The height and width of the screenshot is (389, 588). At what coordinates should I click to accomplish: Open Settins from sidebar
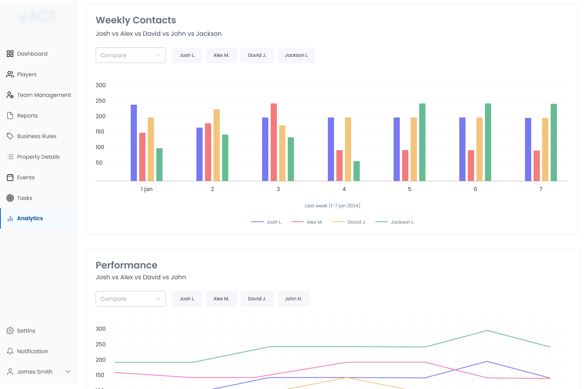pyautogui.click(x=39, y=331)
